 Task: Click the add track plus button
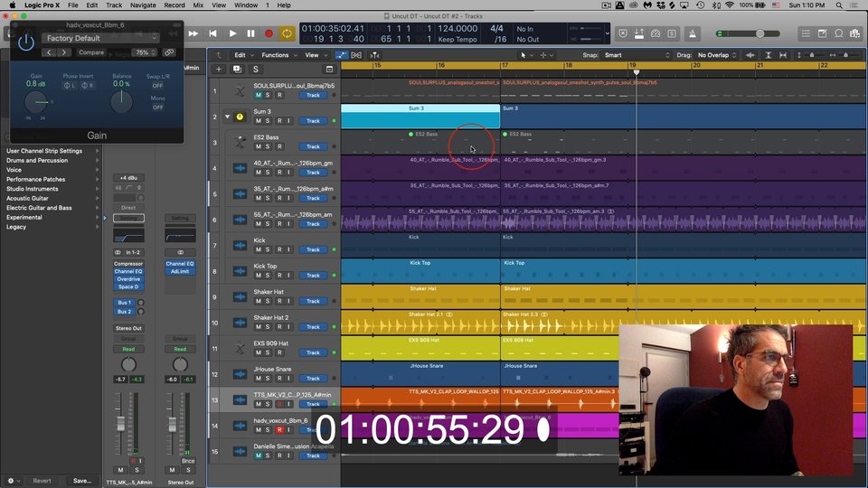(219, 70)
